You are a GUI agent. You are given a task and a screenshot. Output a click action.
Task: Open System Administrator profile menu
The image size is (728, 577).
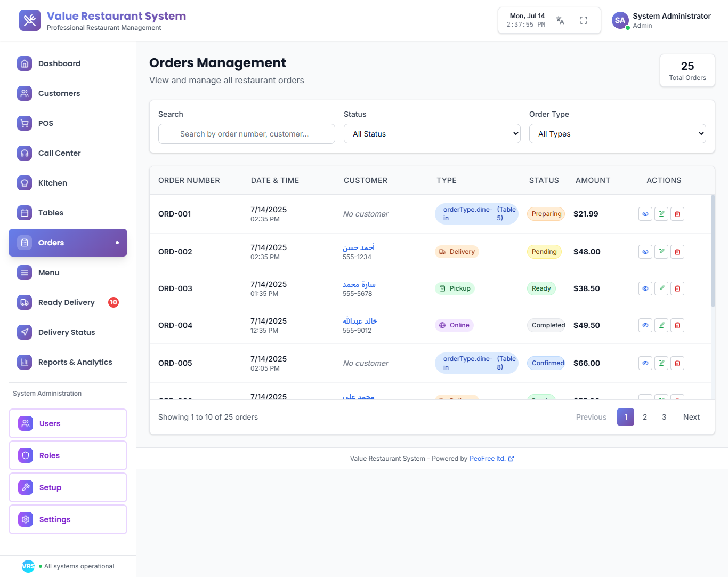click(661, 20)
